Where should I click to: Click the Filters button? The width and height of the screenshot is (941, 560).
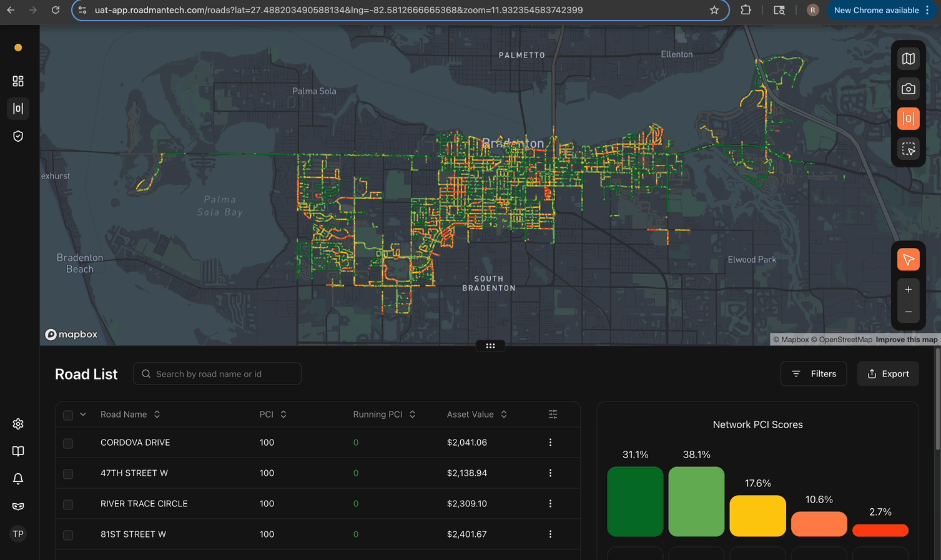pos(814,374)
